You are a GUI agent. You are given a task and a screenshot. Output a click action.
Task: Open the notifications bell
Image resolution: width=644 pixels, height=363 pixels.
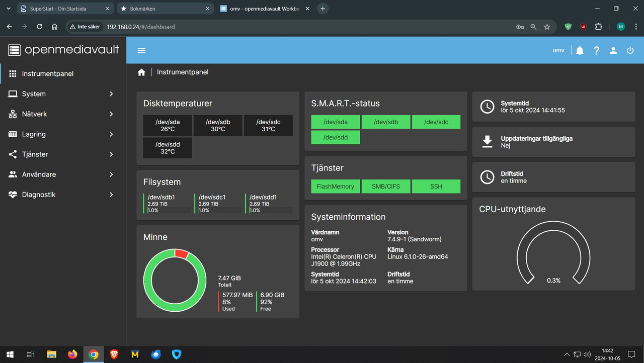(x=580, y=50)
